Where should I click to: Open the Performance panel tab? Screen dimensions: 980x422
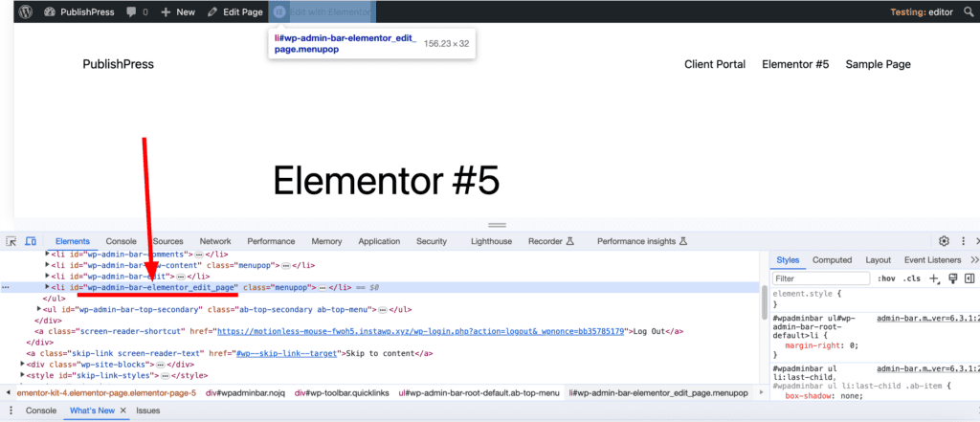271,241
